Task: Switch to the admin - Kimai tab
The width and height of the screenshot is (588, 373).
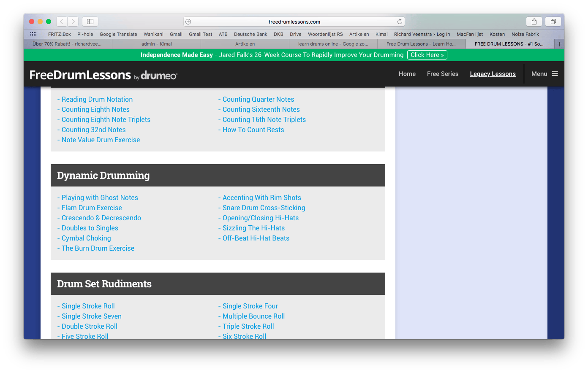Action: coord(157,44)
